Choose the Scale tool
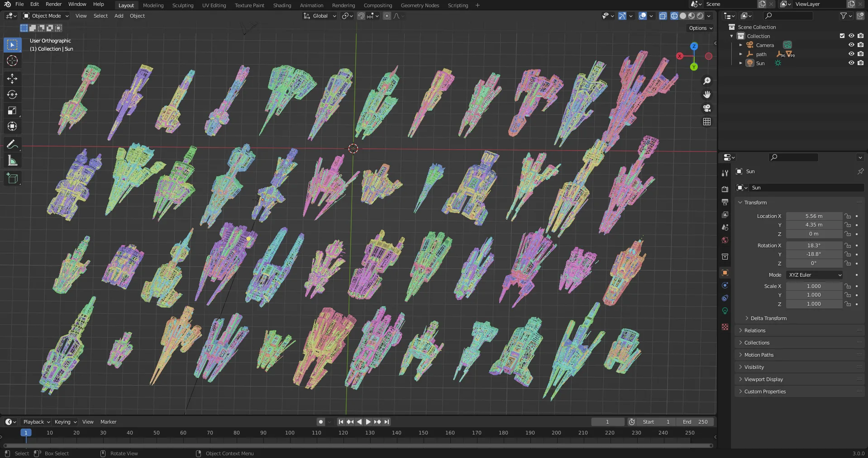The width and height of the screenshot is (868, 458). [x=12, y=110]
